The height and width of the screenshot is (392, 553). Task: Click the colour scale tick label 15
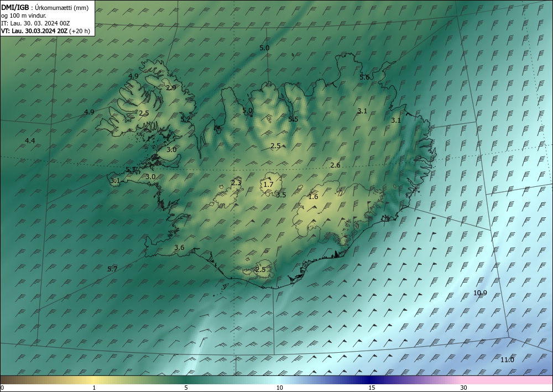[372, 388]
